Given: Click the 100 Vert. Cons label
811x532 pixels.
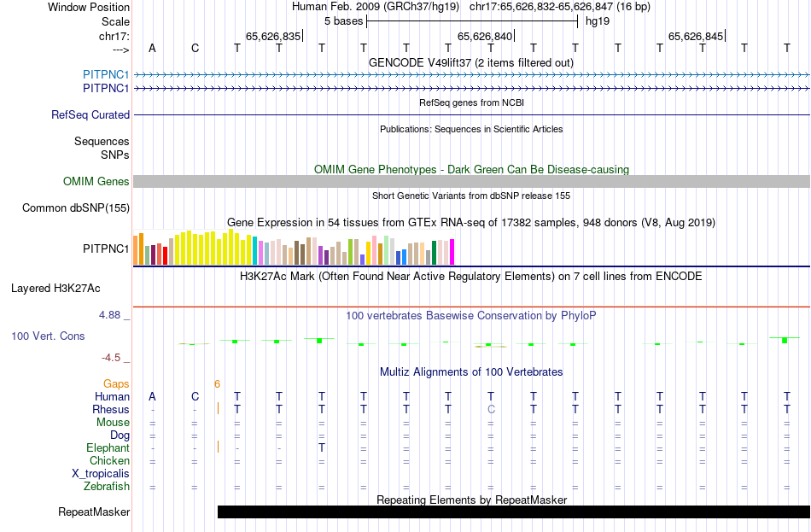Looking at the screenshot, I should (x=48, y=336).
